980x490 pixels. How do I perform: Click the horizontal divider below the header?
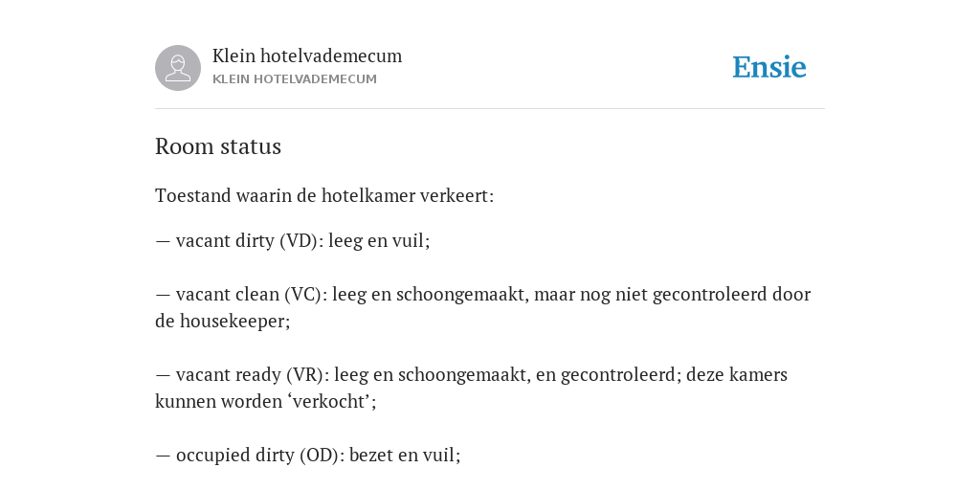[x=490, y=109]
